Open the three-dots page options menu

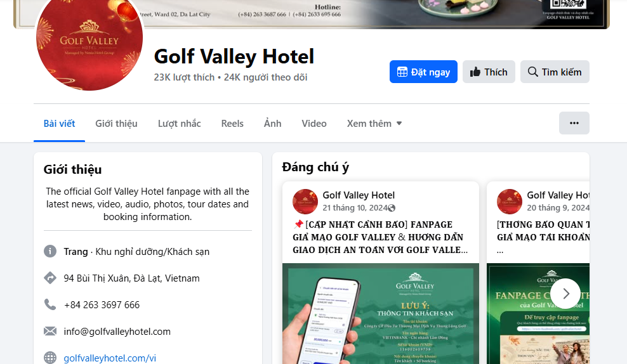click(574, 123)
